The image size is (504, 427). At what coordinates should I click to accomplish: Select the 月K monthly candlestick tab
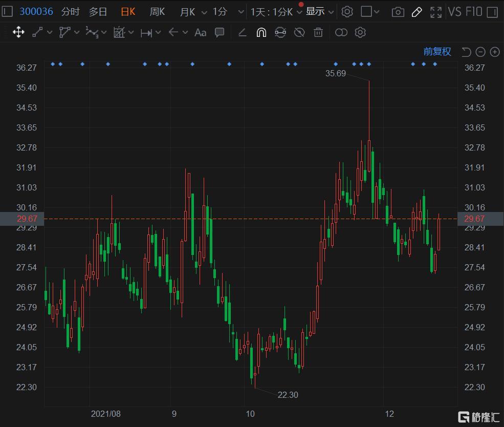pyautogui.click(x=188, y=12)
